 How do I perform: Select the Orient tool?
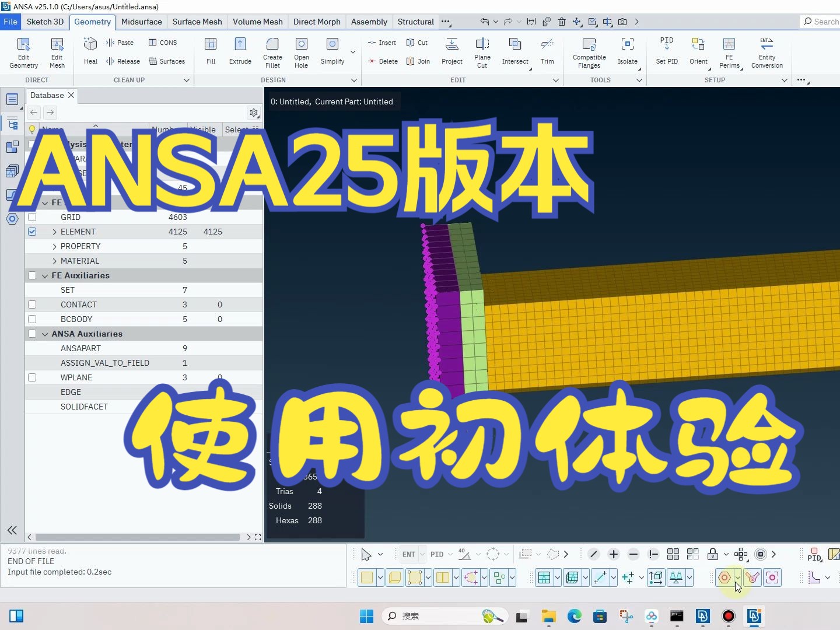(698, 51)
